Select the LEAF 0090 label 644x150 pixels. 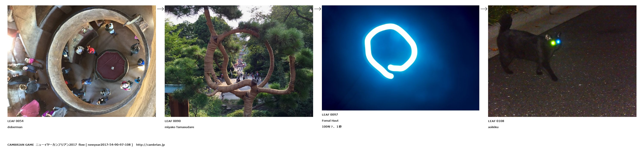[x=173, y=121]
